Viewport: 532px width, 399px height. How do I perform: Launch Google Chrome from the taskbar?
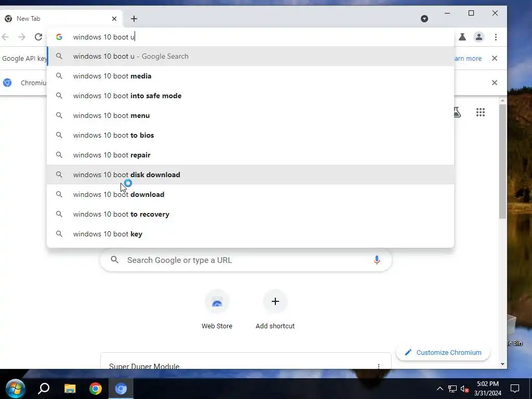pyautogui.click(x=96, y=389)
